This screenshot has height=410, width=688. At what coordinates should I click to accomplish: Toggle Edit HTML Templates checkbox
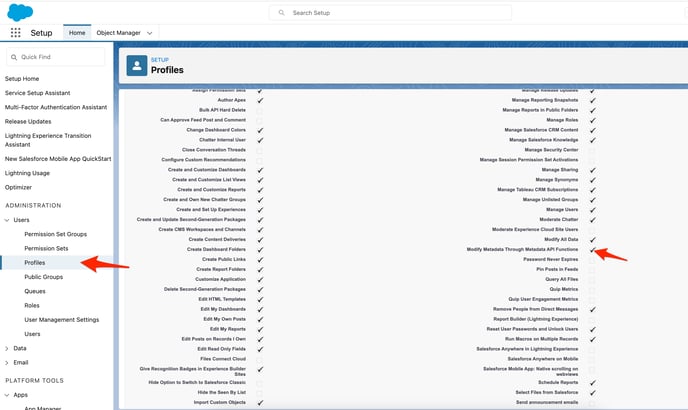[x=260, y=299]
